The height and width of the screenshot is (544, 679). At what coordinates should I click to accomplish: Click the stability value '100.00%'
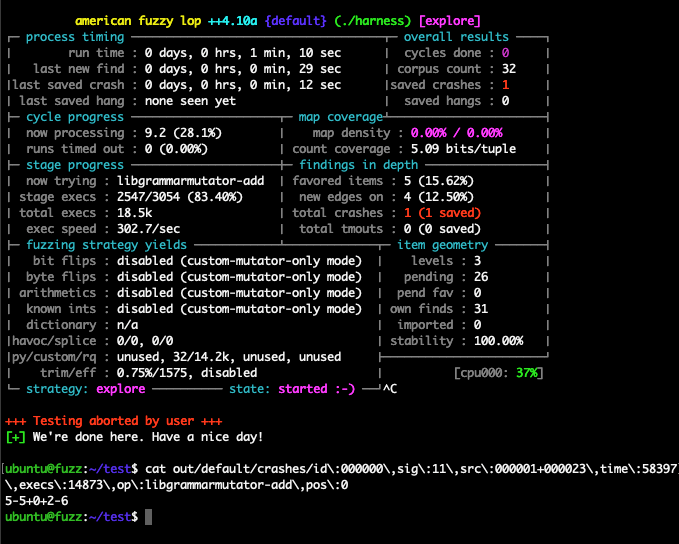[x=498, y=341]
